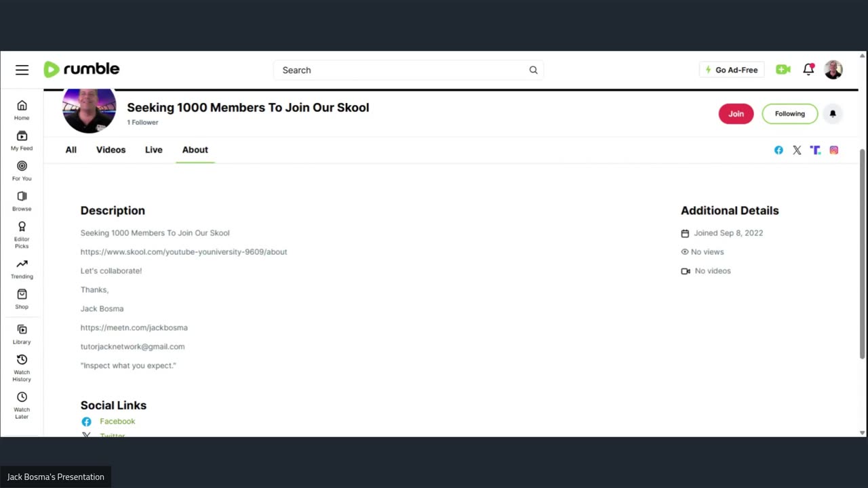This screenshot has width=868, height=488.
Task: Select the About tab
Action: (195, 150)
